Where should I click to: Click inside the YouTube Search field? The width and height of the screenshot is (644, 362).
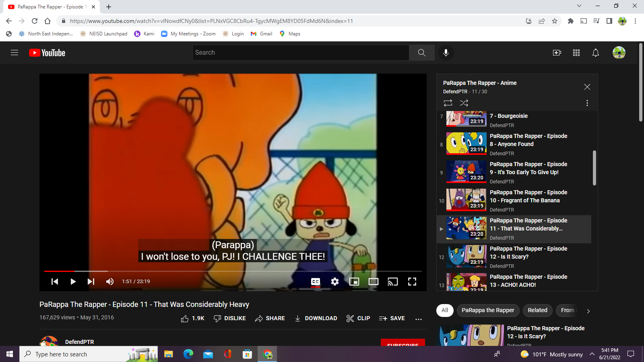(301, 53)
